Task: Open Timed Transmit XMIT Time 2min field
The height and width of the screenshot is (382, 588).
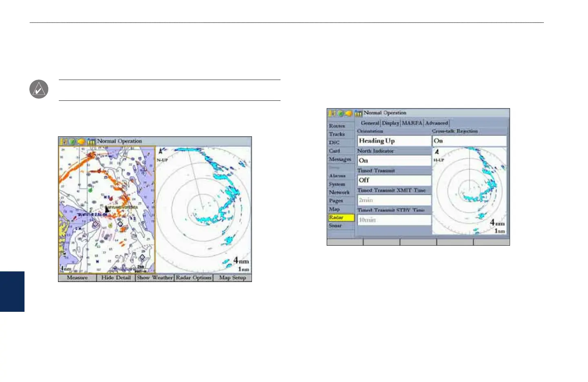Action: [394, 200]
